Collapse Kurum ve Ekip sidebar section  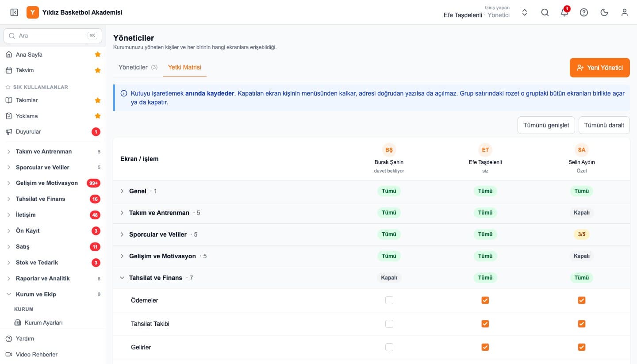53,295
